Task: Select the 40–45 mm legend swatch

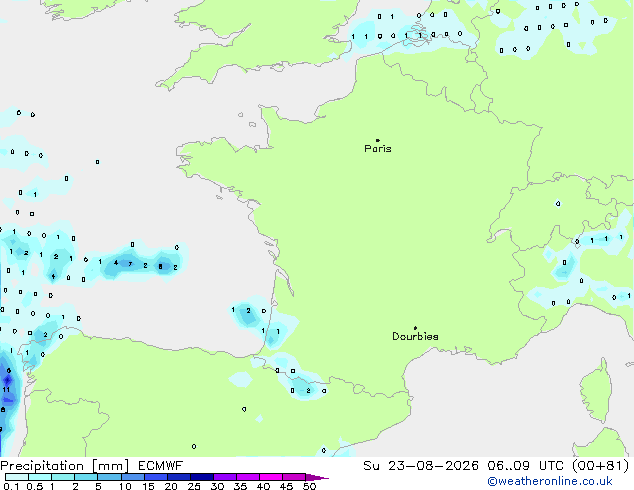Action: (x=271, y=477)
